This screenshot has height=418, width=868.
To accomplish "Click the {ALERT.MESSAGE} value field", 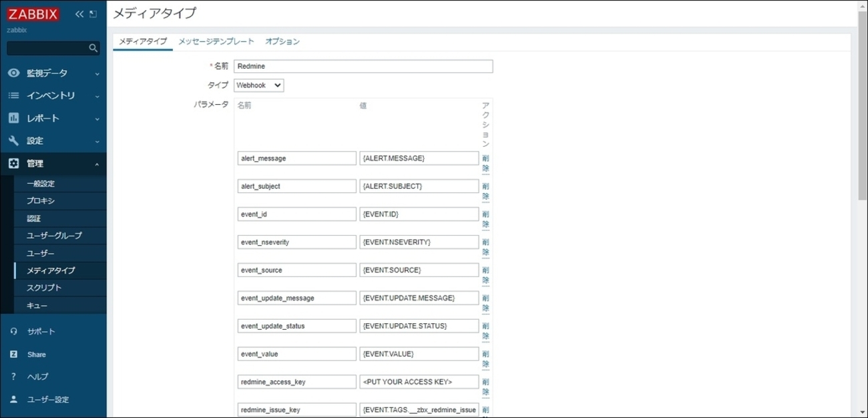I will (x=419, y=158).
